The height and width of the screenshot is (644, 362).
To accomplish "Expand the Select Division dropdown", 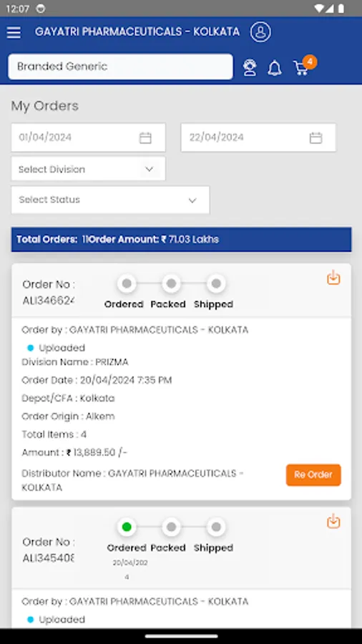I will click(x=88, y=169).
